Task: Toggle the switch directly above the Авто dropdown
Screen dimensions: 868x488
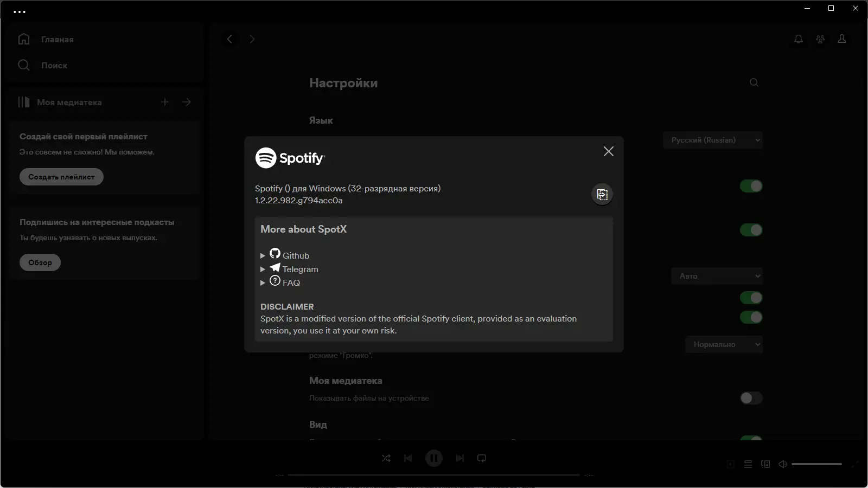Action: (x=751, y=230)
